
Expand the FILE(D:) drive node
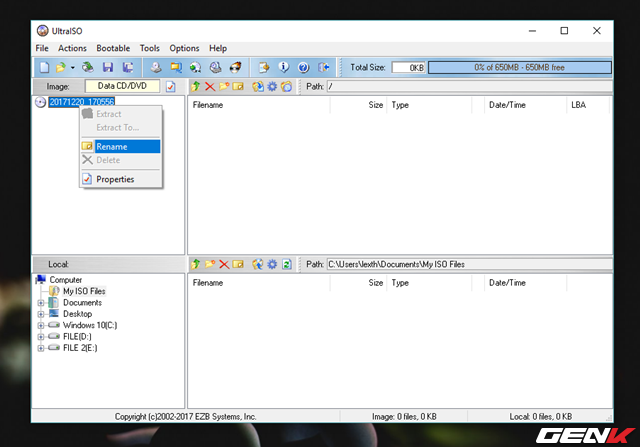41,337
